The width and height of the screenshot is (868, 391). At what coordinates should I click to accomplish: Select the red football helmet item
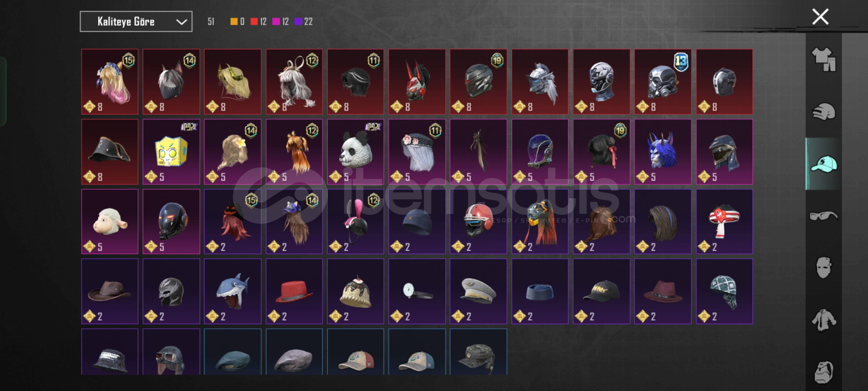click(478, 222)
